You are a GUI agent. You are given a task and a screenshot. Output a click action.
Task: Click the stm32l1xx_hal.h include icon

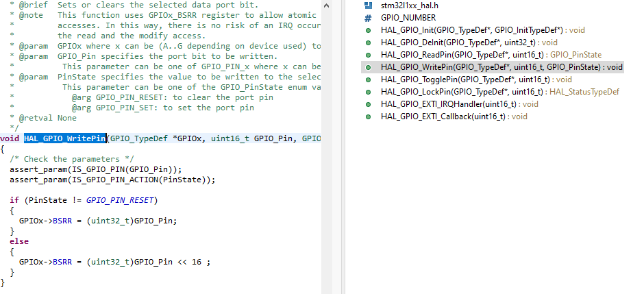[x=368, y=5]
